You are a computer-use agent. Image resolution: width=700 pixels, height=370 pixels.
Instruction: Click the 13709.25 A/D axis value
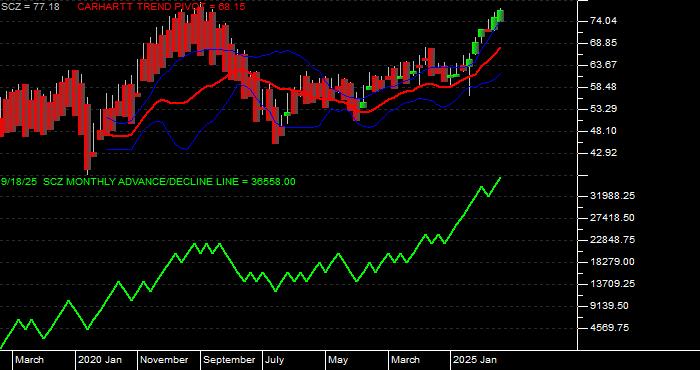pos(612,284)
